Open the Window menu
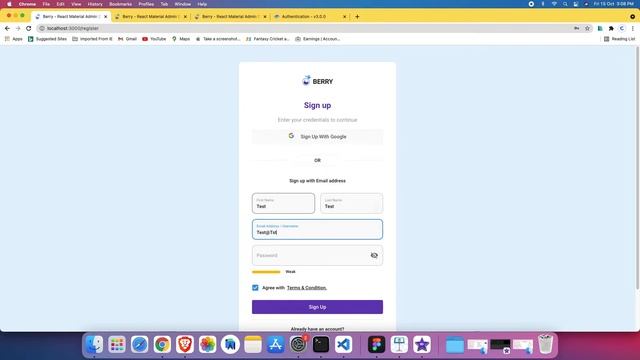The width and height of the screenshot is (640, 360). pyautogui.click(x=182, y=4)
